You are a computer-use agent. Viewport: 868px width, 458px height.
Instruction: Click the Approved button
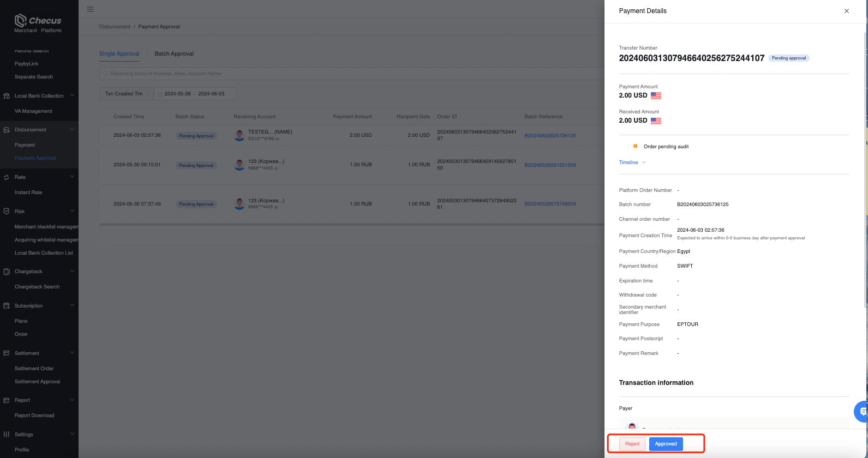click(666, 444)
